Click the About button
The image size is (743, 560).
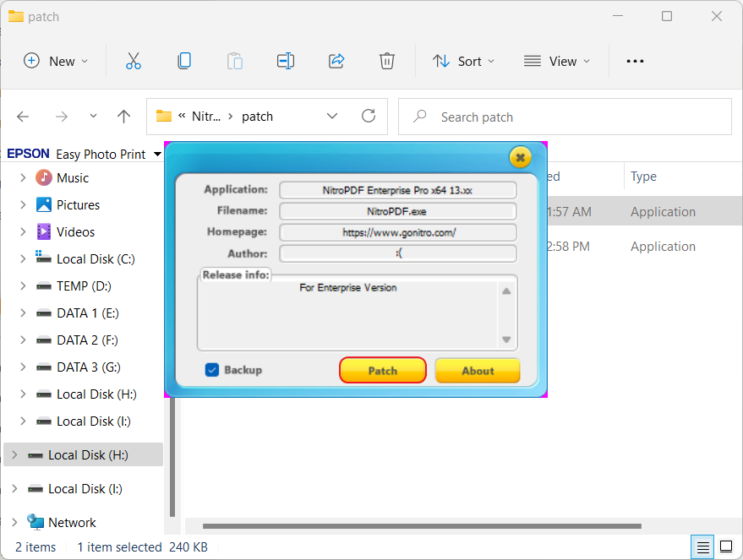478,370
